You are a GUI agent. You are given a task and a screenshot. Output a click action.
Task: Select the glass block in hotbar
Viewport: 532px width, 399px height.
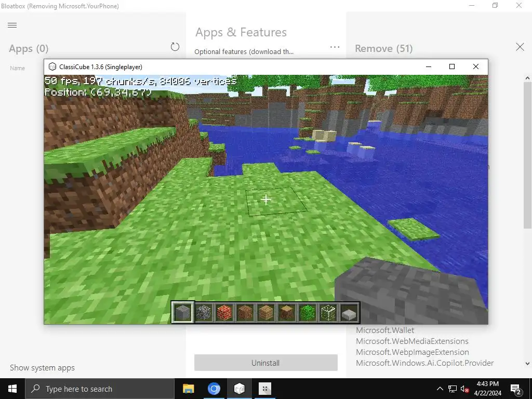coord(328,312)
